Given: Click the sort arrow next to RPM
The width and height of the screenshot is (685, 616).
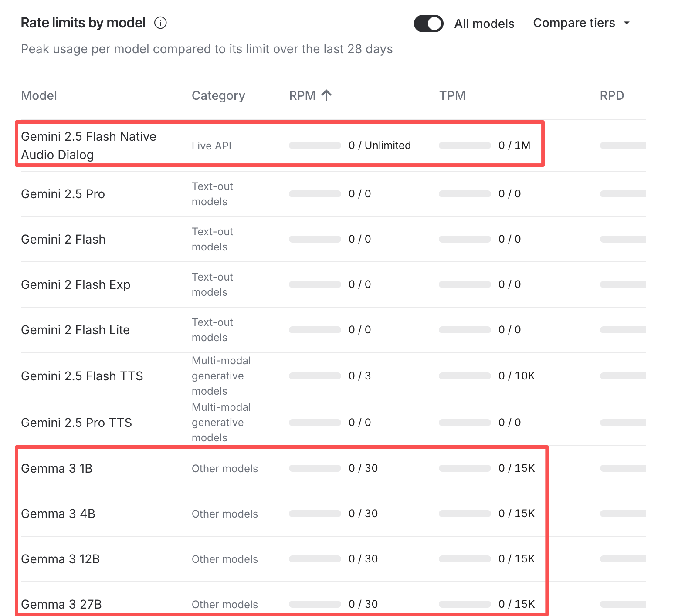Looking at the screenshot, I should pos(326,95).
